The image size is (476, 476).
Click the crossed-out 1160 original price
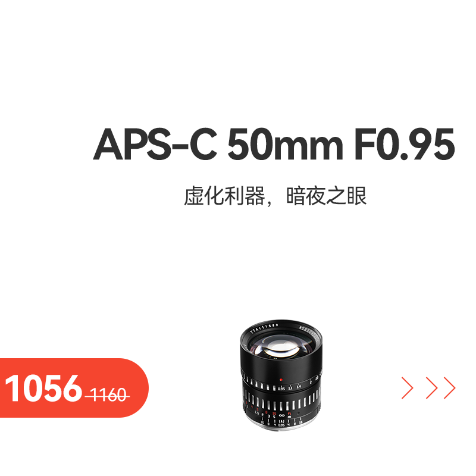tap(108, 395)
